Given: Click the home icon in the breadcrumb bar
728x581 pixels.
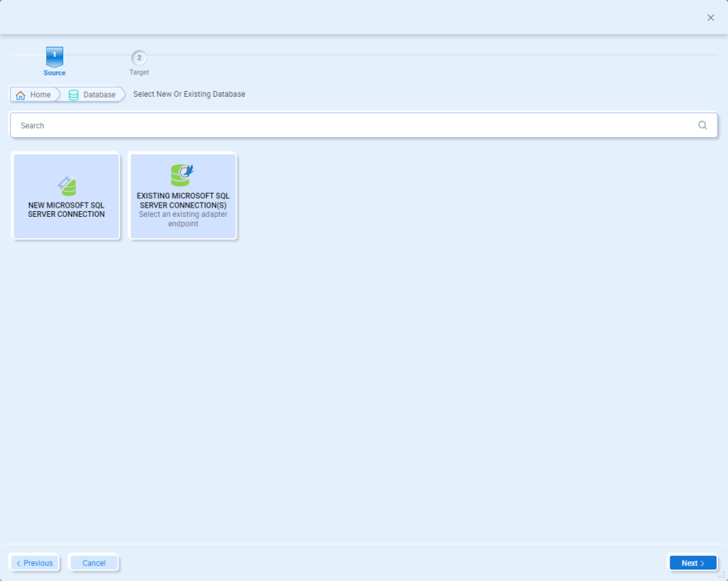Looking at the screenshot, I should [x=22, y=94].
